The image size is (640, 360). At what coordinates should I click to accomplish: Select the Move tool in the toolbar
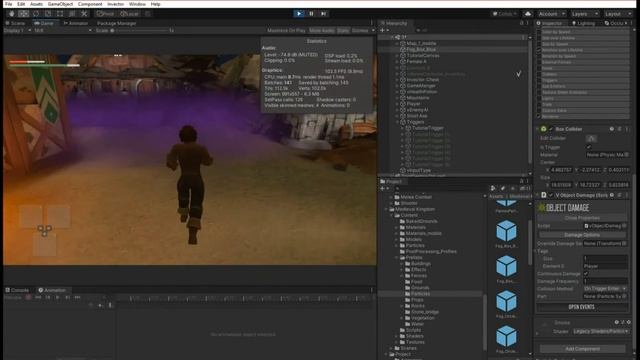[23, 14]
